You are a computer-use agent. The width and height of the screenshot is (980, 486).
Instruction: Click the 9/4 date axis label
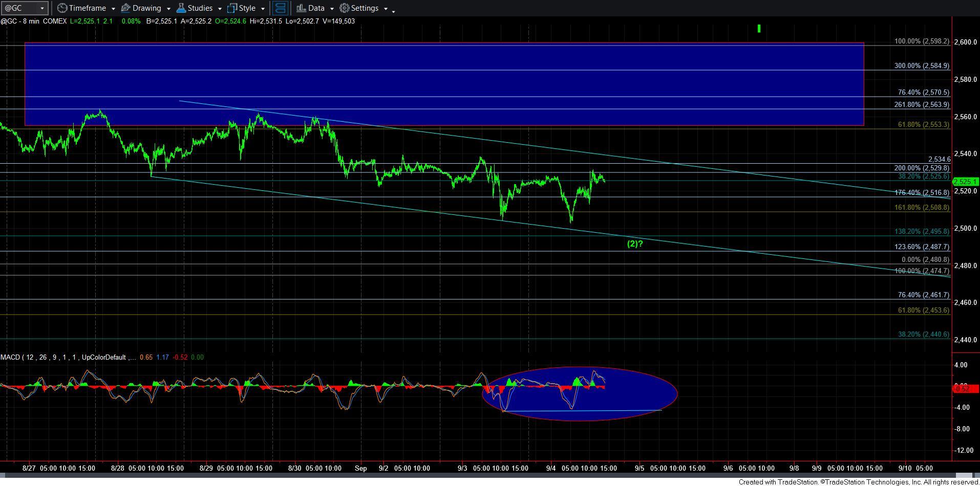(x=551, y=468)
